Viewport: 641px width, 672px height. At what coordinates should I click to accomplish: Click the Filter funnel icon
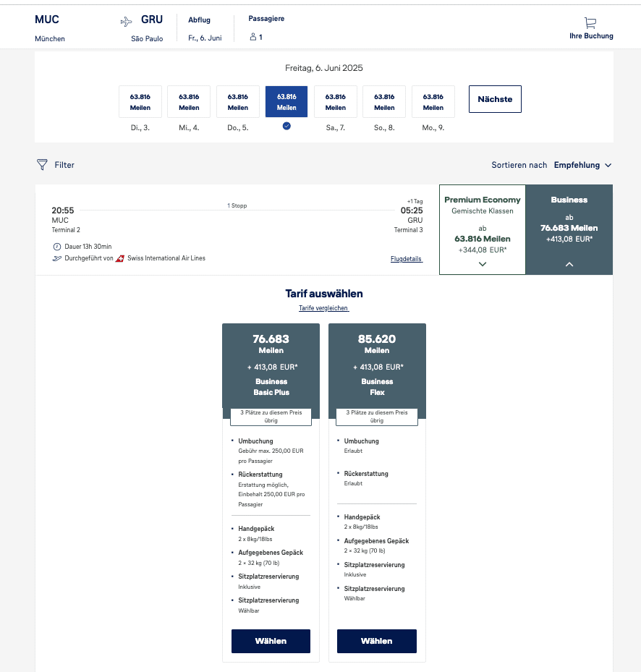42,165
